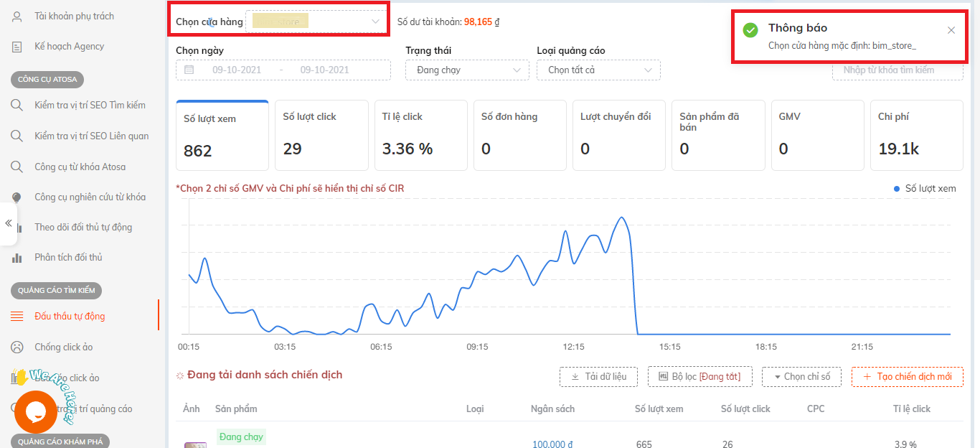
Task: Click the Tạo chiến dịch mới button
Action: [907, 377]
